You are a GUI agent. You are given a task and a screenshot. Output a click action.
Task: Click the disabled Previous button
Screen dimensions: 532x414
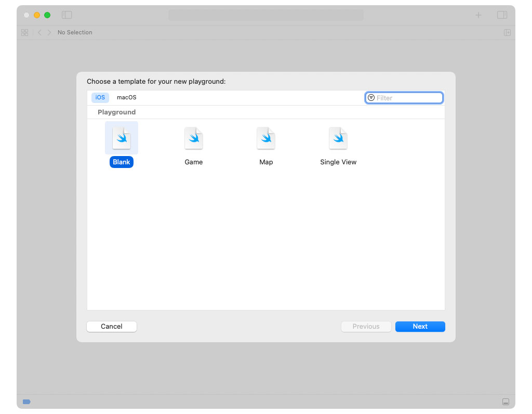366,327
